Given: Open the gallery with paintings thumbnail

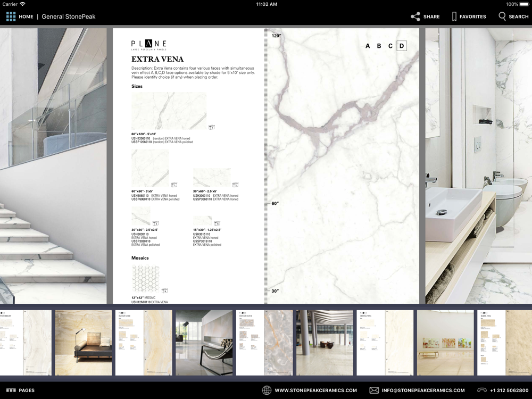Looking at the screenshot, I should point(445,343).
